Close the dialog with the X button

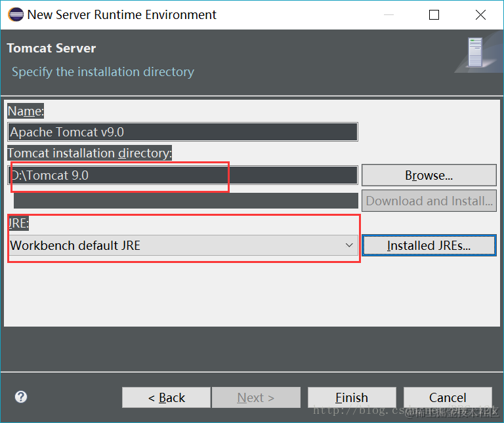[480, 15]
